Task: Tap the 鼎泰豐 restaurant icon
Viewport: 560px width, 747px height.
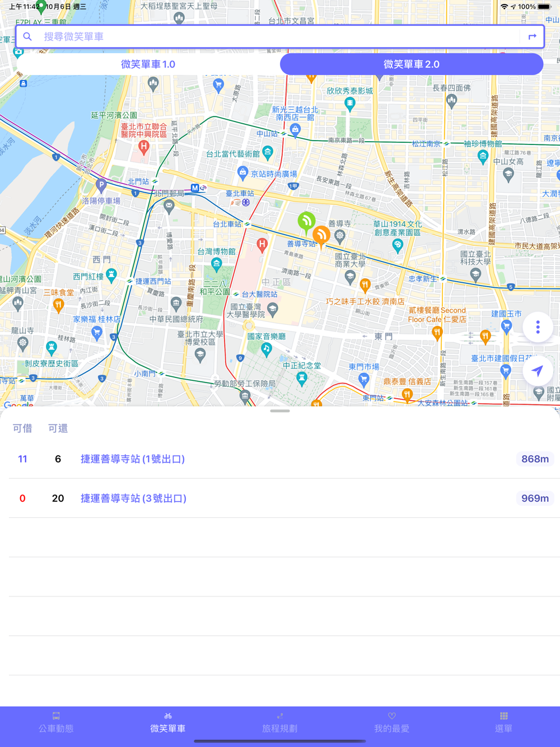Action: point(407,394)
